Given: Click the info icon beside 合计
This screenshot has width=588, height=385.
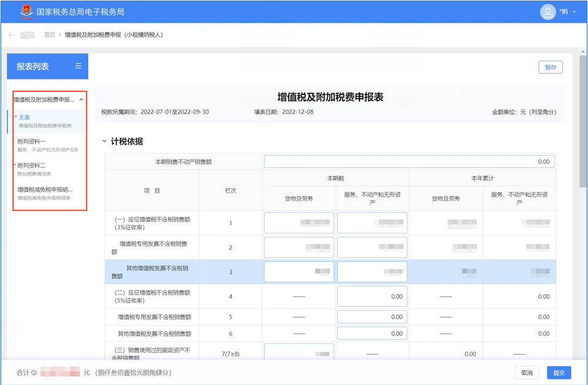Looking at the screenshot, I should tap(34, 373).
